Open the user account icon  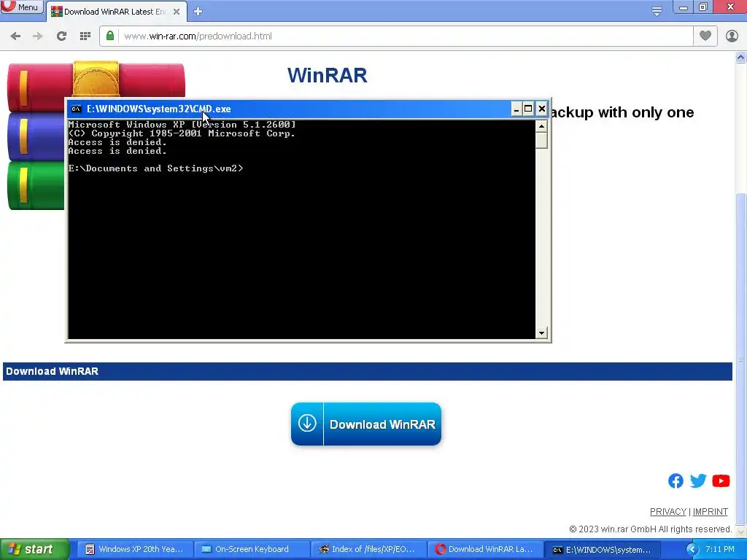(732, 36)
